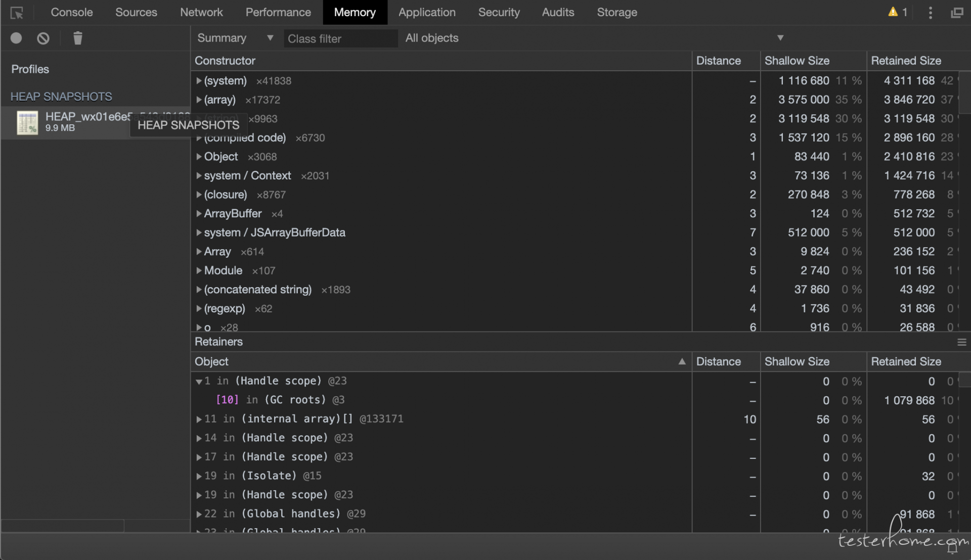Click the Retainers pane title

click(x=218, y=342)
